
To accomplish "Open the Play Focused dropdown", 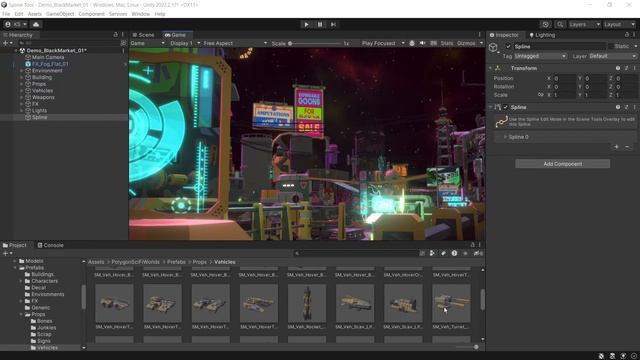I will point(382,43).
